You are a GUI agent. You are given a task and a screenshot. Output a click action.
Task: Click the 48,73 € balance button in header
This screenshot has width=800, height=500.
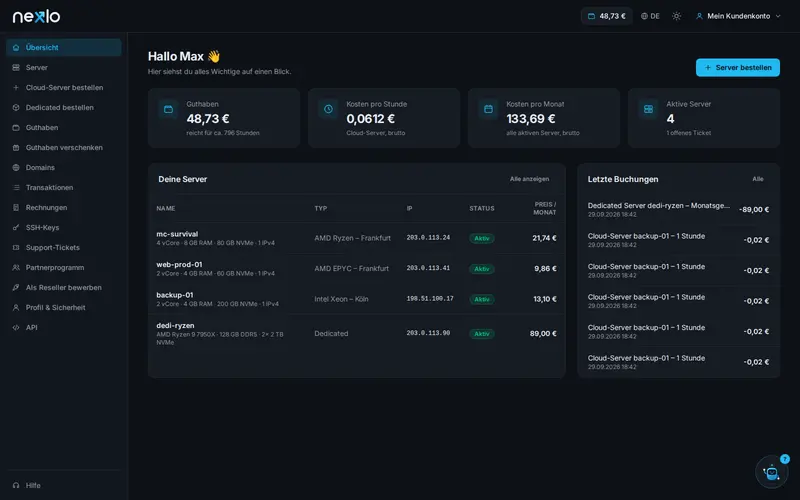tap(607, 16)
